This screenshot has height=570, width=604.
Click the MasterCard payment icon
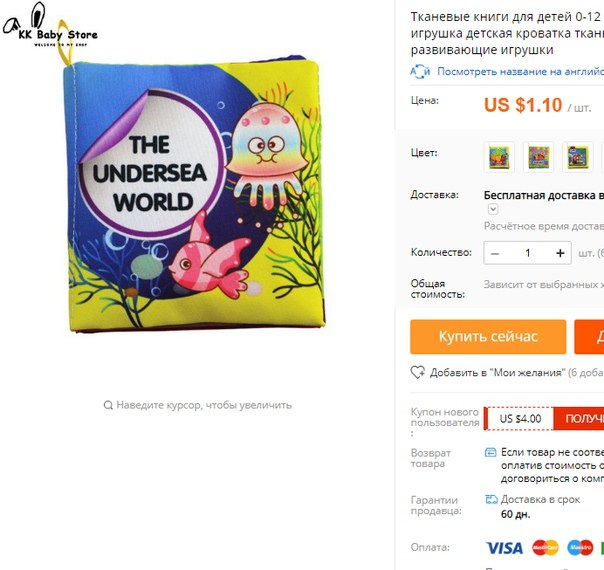[545, 548]
